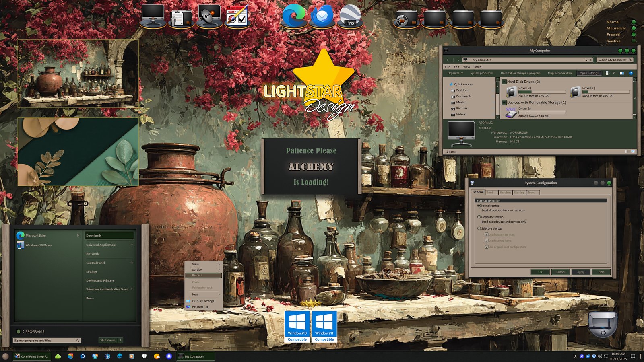Click the Drive (C:) disk icon
This screenshot has height=362, width=644.
511,92
